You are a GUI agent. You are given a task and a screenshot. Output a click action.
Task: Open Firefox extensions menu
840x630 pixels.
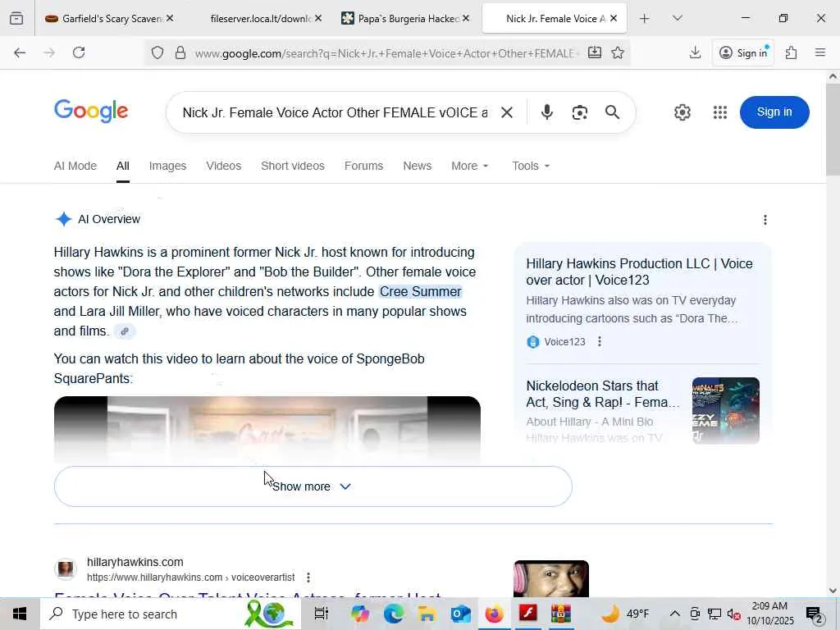(x=792, y=52)
